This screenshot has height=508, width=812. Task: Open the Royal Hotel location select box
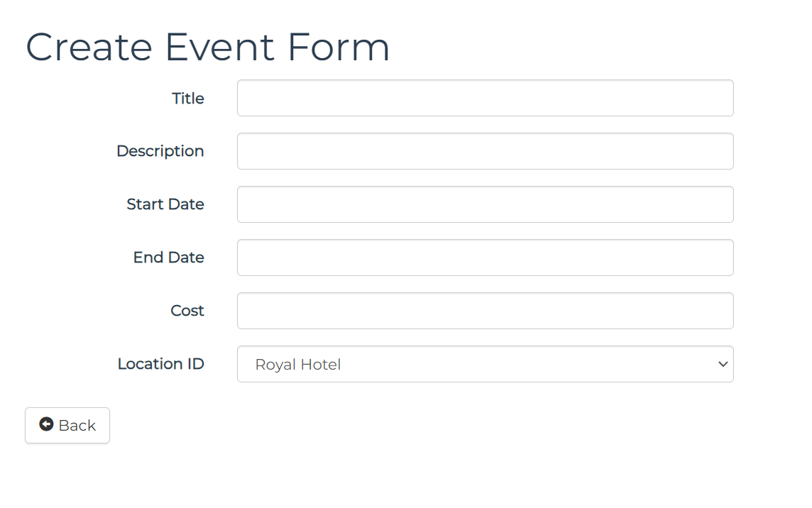(485, 364)
